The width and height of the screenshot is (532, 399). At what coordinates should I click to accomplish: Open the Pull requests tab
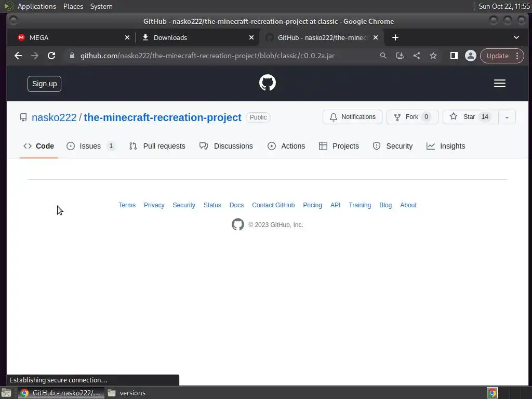click(157, 146)
